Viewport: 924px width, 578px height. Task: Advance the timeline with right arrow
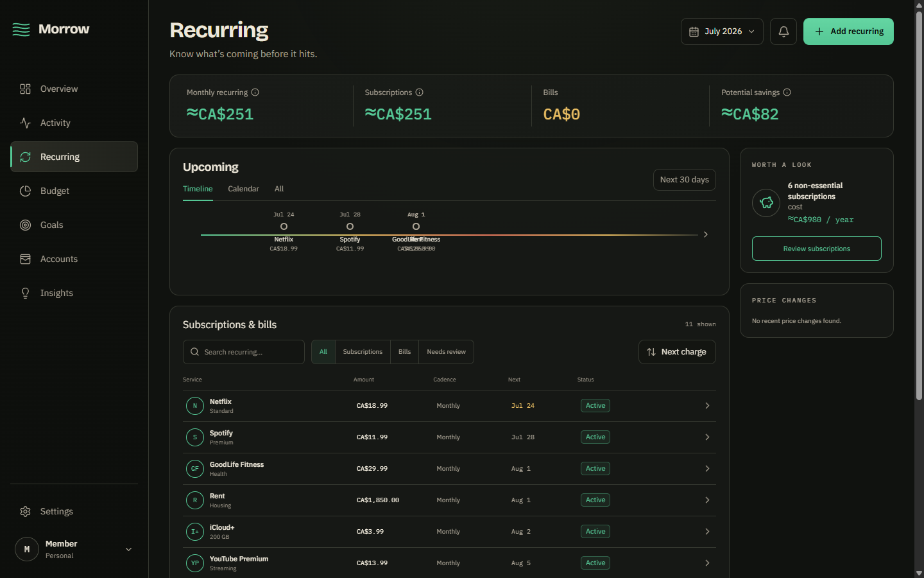705,234
